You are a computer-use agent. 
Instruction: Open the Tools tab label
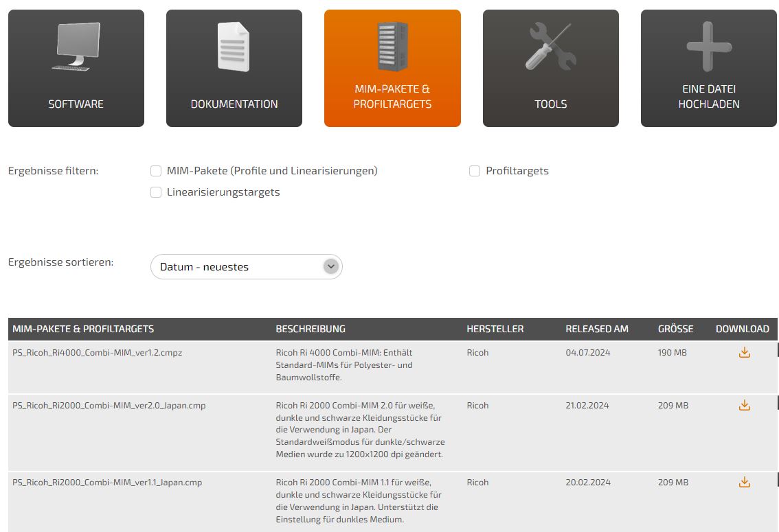pyautogui.click(x=550, y=104)
